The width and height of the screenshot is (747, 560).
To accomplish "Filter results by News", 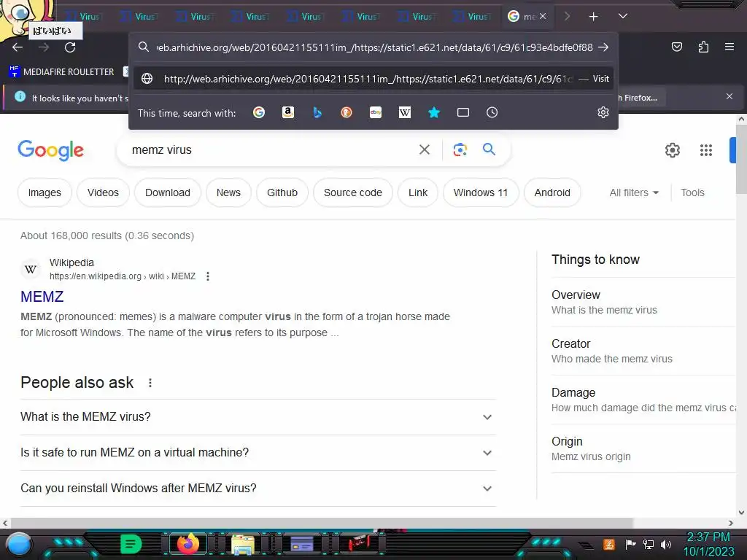I will (x=228, y=192).
